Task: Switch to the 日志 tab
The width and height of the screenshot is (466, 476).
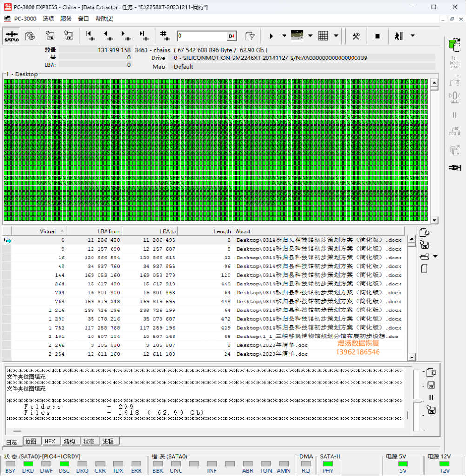Action: pos(12,442)
